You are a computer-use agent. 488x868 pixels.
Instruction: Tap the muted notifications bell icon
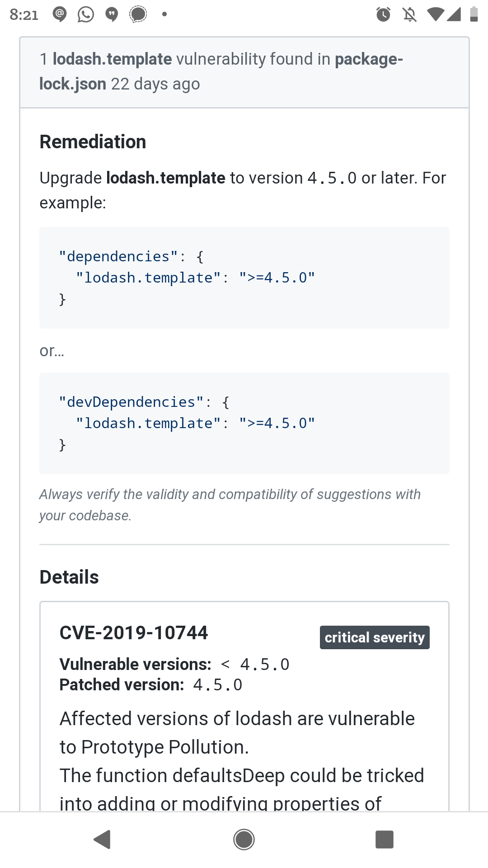coord(409,14)
